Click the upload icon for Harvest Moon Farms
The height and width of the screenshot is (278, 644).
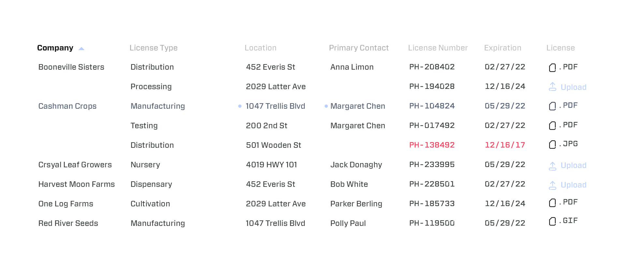pos(552,186)
